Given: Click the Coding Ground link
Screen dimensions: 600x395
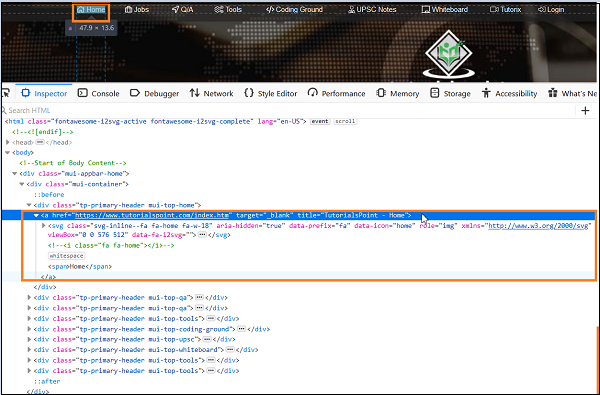Looking at the screenshot, I should 294,10.
